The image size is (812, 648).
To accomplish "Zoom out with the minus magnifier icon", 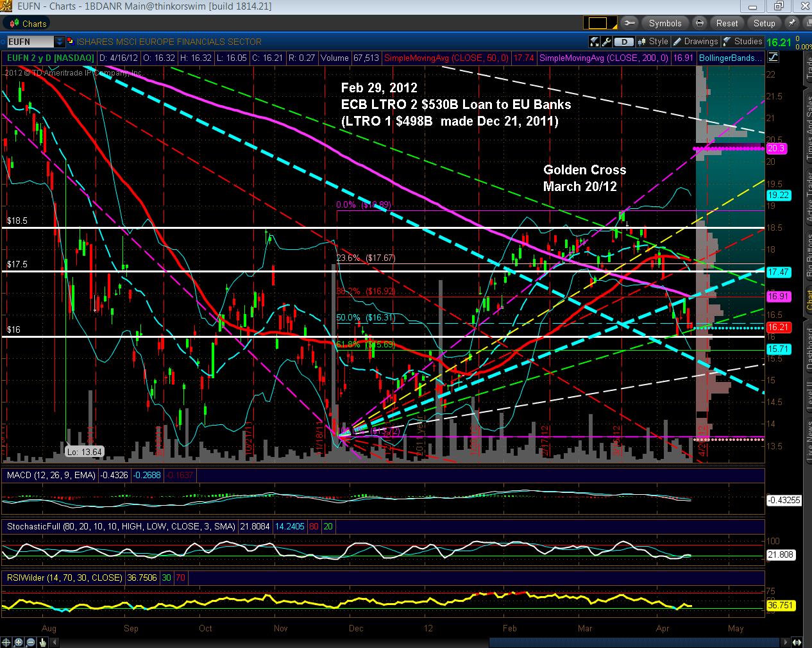I will (x=31, y=642).
